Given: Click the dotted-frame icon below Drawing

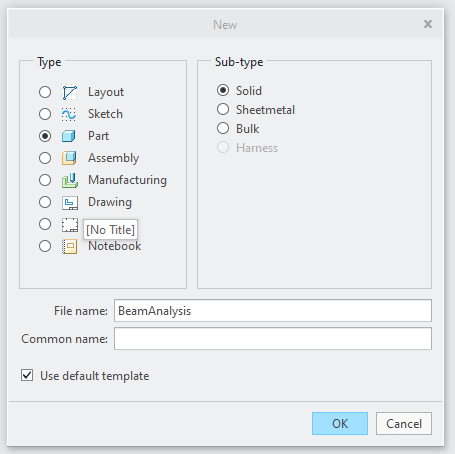Looking at the screenshot, I should 70,225.
